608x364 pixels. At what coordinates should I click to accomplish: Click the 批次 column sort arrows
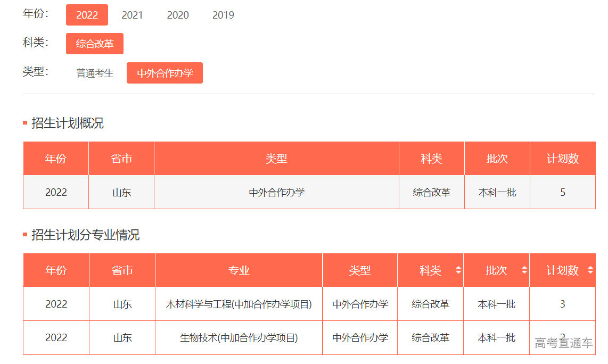[524, 270]
